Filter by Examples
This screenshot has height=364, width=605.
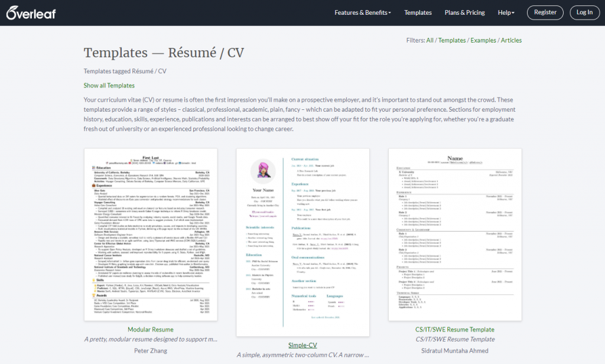(x=483, y=40)
